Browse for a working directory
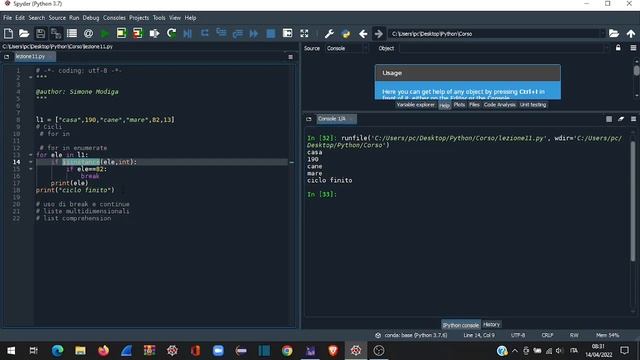The width and height of the screenshot is (640, 360). [613, 33]
